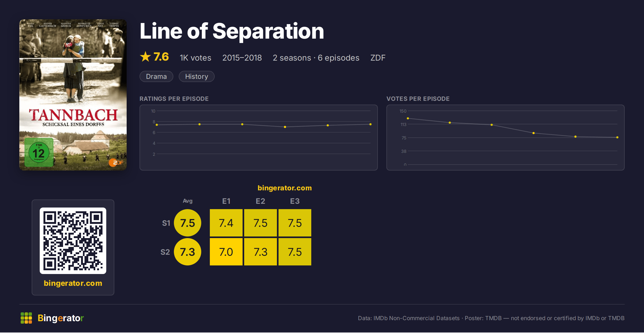Click last point in ratings per episode chart

click(x=371, y=124)
